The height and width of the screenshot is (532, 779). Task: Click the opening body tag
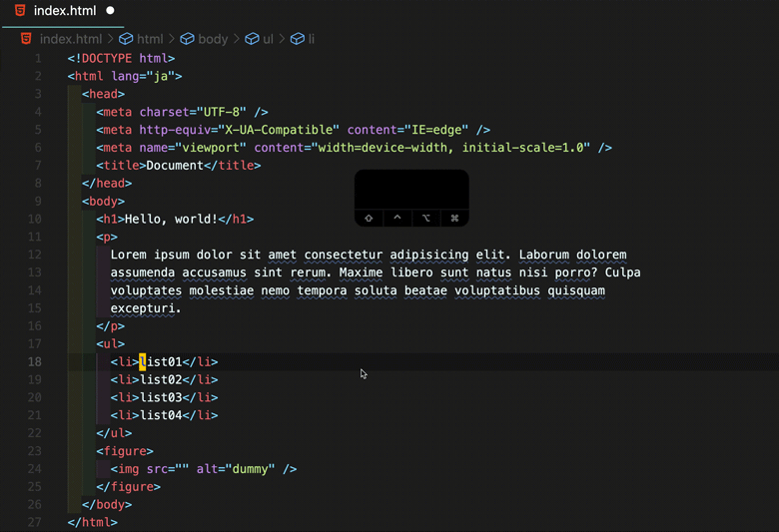coord(103,202)
